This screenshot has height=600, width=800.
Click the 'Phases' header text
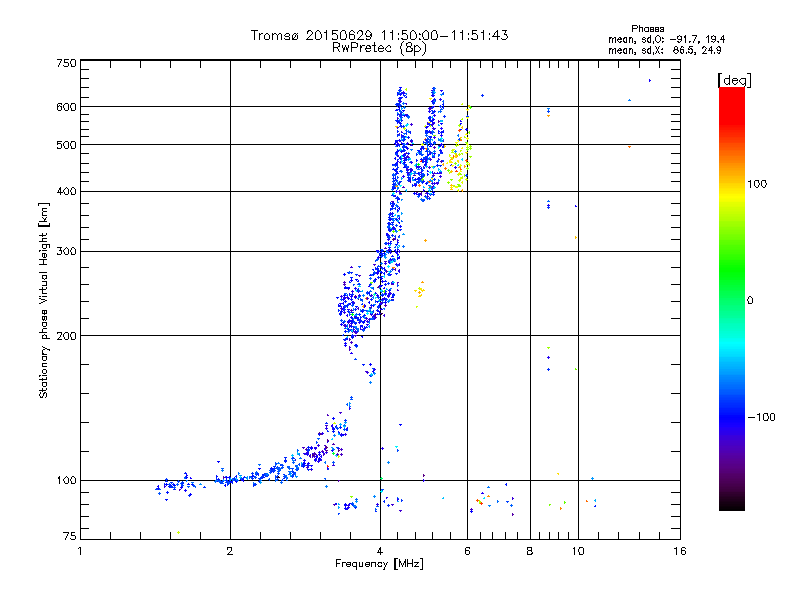(x=647, y=29)
